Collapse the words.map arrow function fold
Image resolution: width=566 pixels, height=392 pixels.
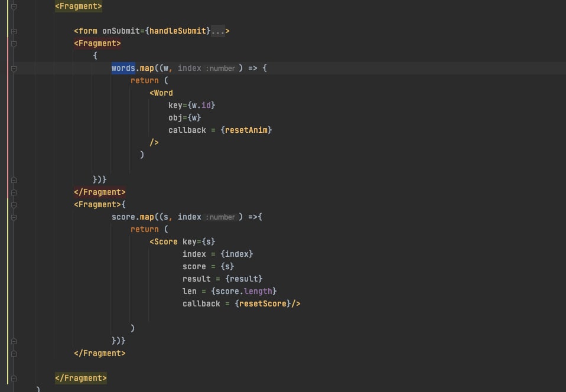click(14, 68)
